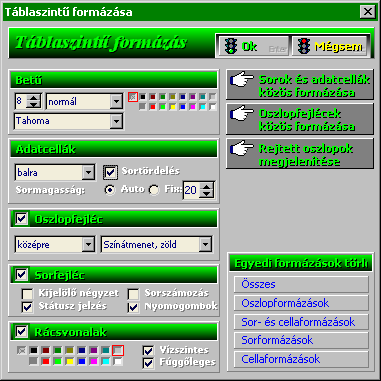This screenshot has width=381, height=381.
Task: Click the Fix height field showing 20
Action: click(192, 190)
